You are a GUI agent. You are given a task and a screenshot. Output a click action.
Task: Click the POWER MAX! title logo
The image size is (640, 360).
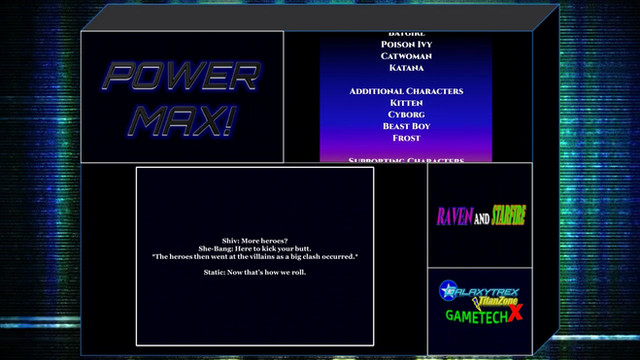(182, 99)
